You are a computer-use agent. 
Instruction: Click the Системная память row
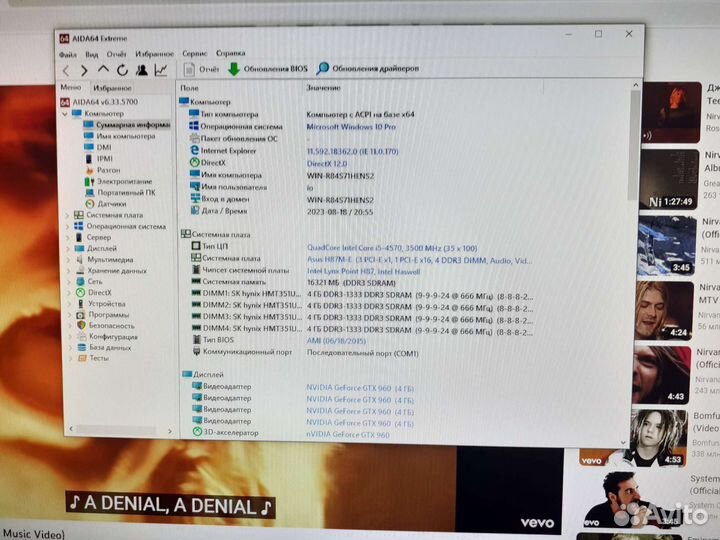click(293, 282)
